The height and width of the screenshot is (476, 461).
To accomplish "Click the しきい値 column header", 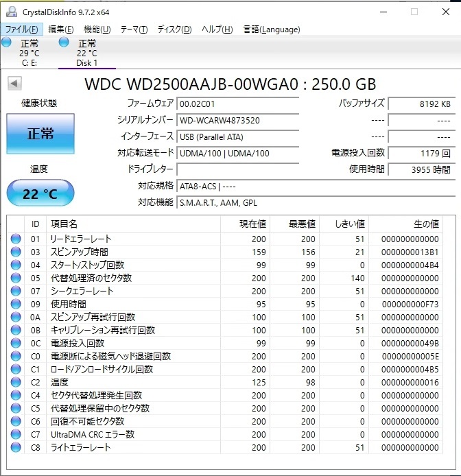I will click(x=344, y=224).
